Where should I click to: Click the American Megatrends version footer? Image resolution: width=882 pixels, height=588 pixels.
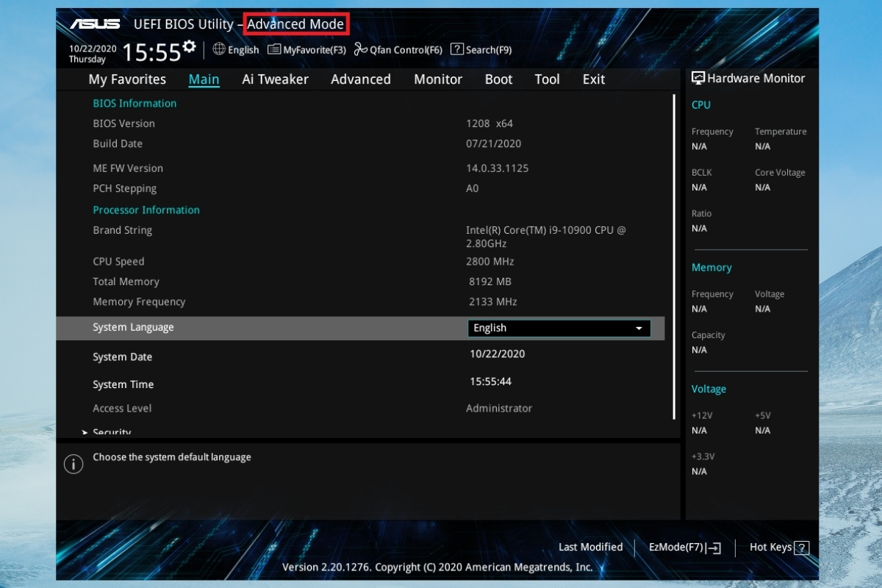(x=437, y=567)
